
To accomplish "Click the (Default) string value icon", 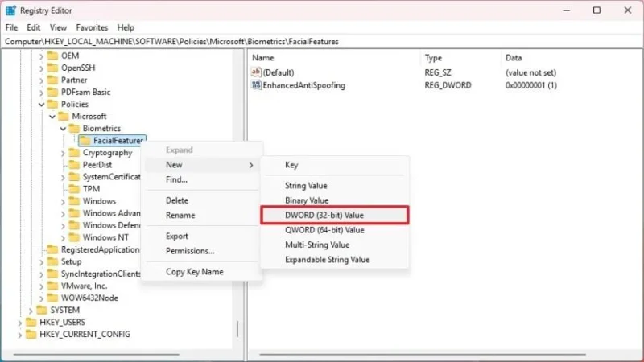I will [256, 72].
